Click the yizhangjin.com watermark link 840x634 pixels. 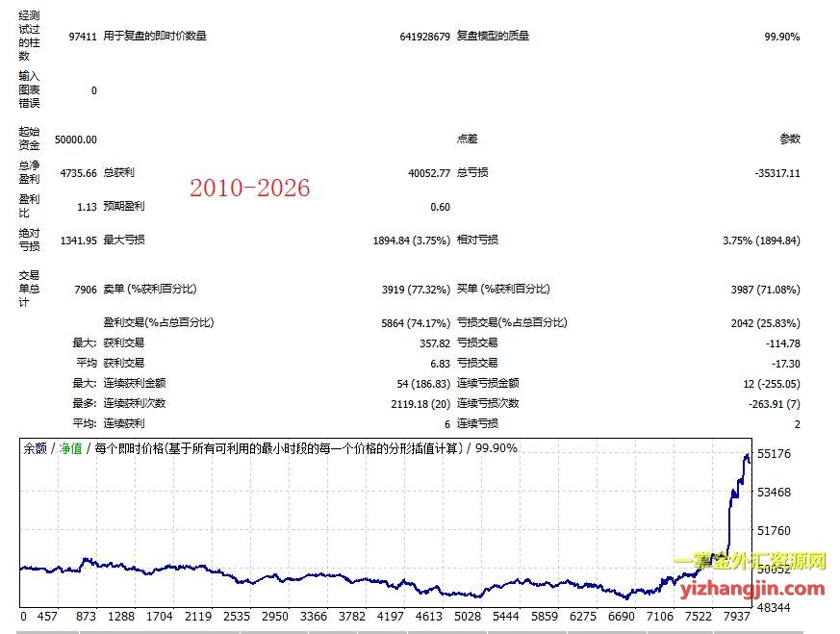(752, 589)
